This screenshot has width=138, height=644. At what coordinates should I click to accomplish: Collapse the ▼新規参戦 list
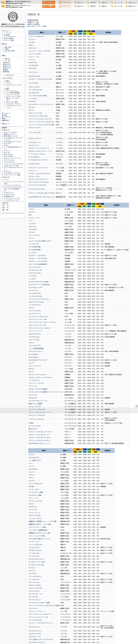[6, 72]
